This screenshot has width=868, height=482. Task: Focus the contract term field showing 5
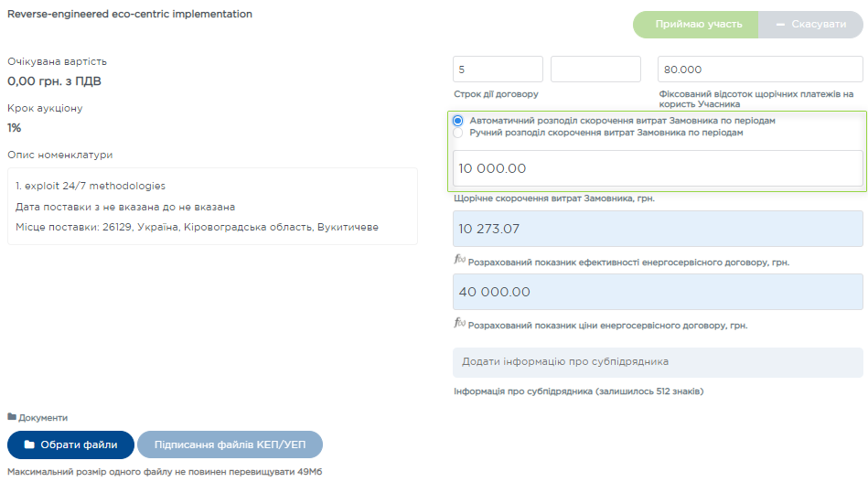tap(498, 70)
